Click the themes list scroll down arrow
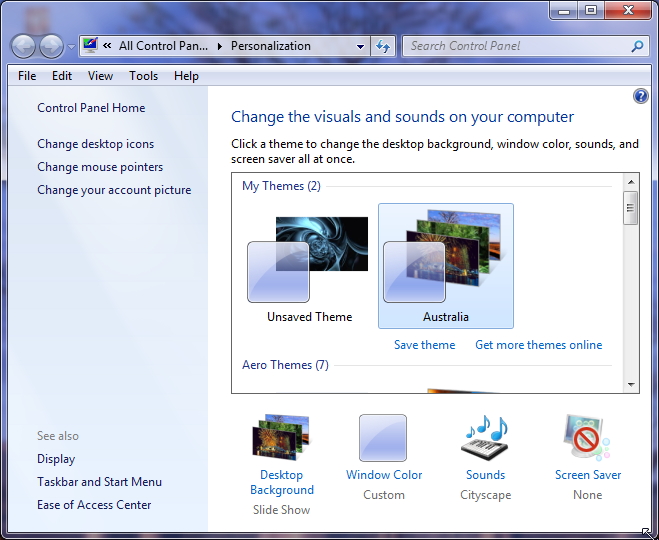 (631, 385)
